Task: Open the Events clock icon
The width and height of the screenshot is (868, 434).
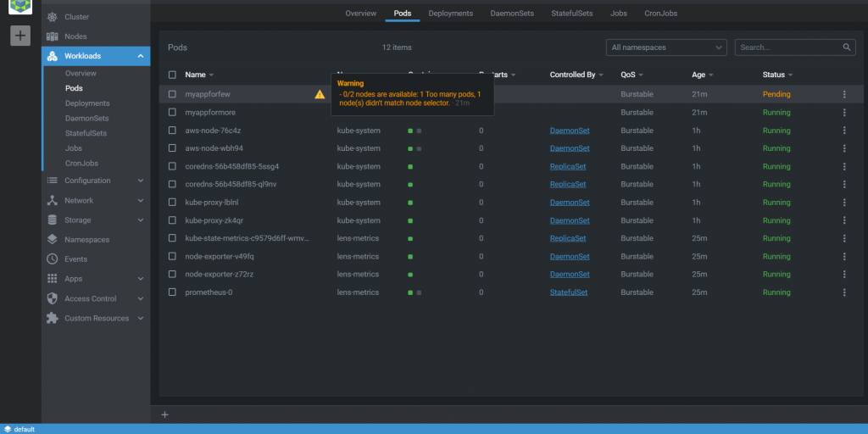Action: click(52, 259)
